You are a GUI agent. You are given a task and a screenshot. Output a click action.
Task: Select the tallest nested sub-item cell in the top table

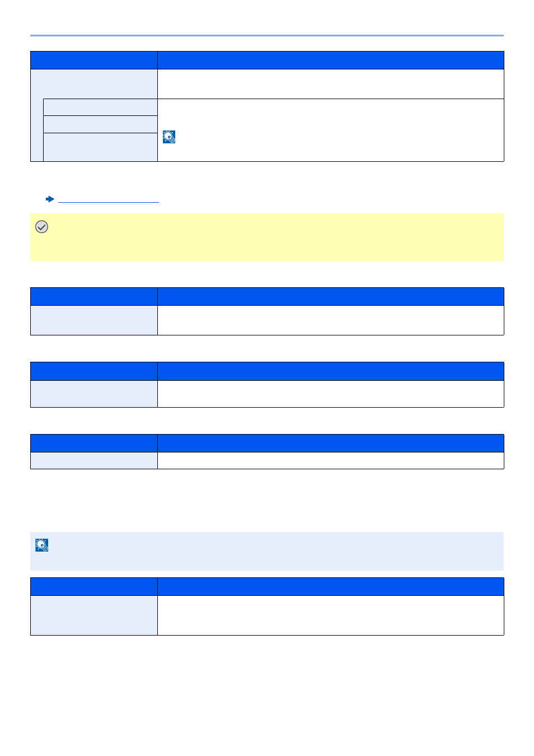tap(100, 147)
